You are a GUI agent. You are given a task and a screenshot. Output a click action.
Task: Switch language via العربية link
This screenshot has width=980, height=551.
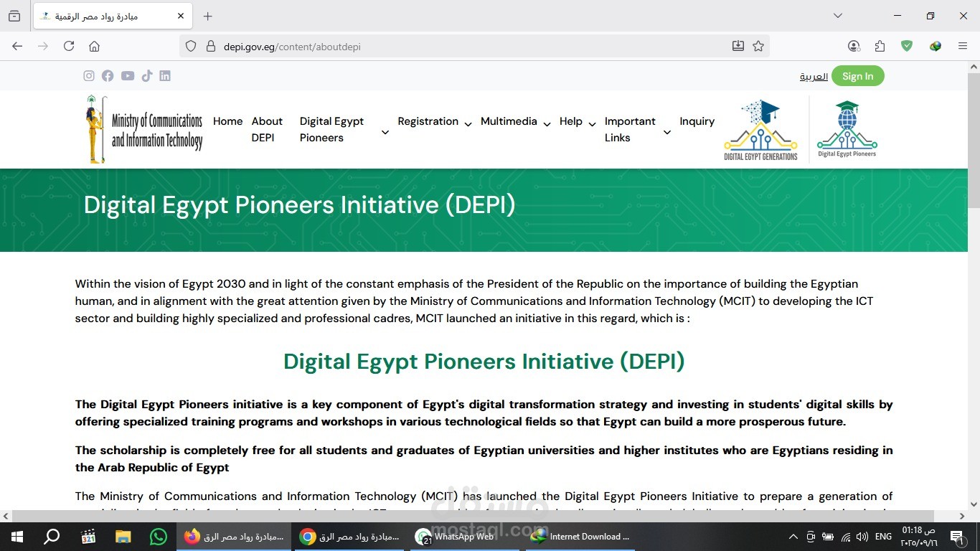click(x=814, y=77)
